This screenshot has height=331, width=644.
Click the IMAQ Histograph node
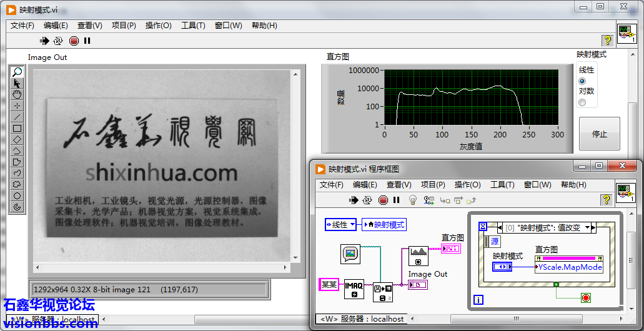click(x=419, y=256)
